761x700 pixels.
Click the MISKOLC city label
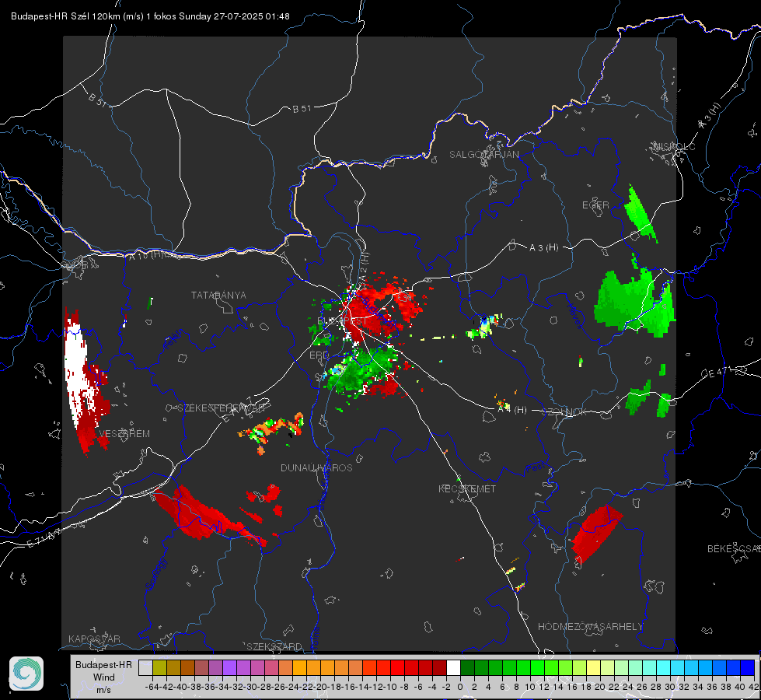[674, 146]
